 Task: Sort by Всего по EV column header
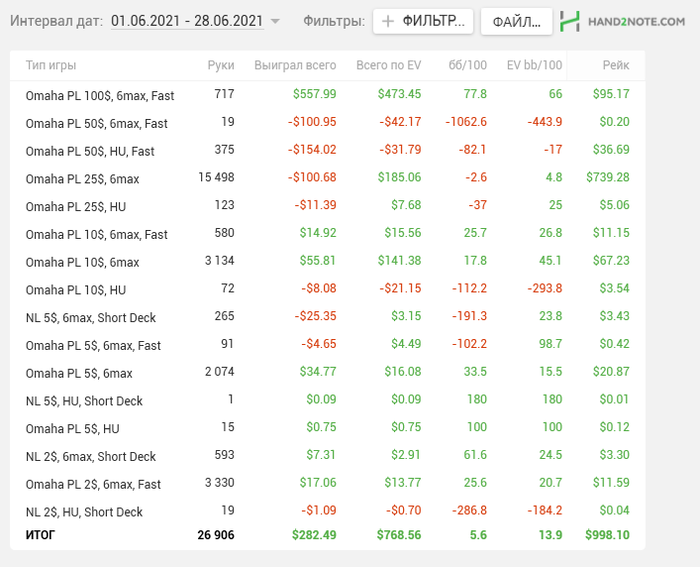click(388, 65)
